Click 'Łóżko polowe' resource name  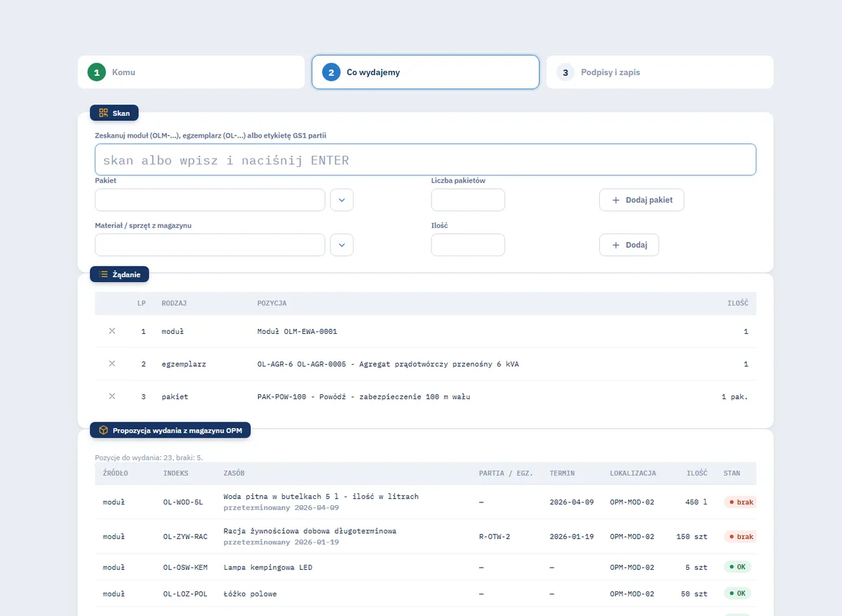coord(250,594)
